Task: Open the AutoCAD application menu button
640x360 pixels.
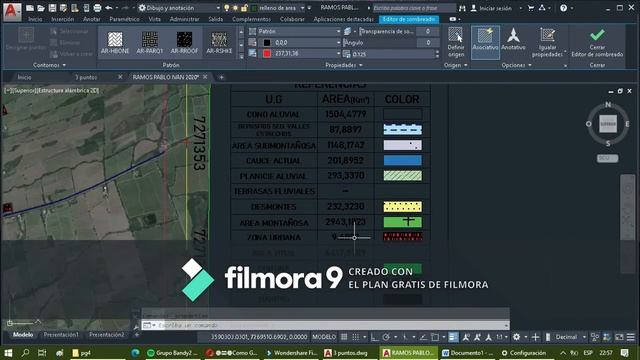Action: (11, 11)
